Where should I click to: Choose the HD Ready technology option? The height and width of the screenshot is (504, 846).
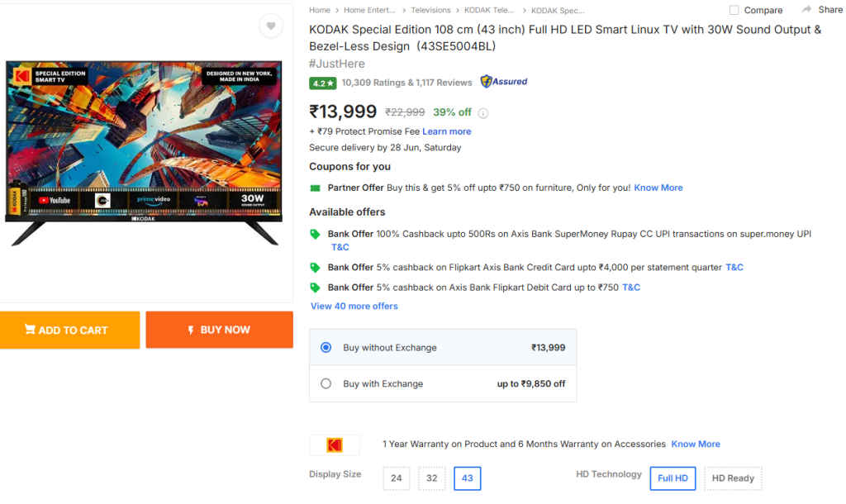pos(733,478)
